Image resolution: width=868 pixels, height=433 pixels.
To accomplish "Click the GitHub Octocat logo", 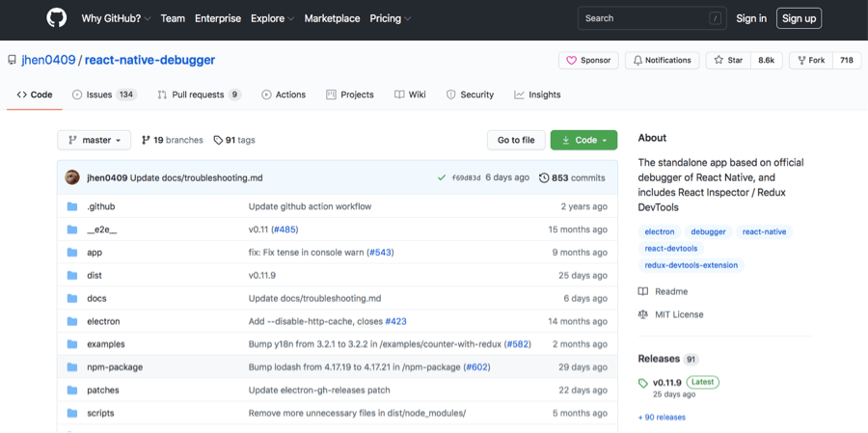I will coord(57,17).
